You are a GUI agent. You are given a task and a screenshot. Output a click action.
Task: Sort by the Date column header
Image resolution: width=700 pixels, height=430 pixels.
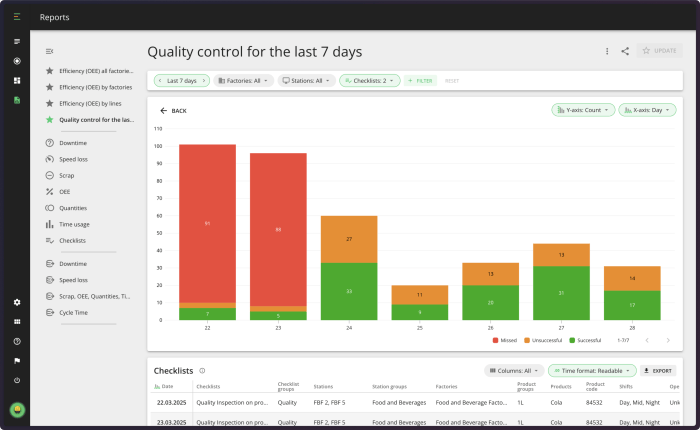coord(164,386)
